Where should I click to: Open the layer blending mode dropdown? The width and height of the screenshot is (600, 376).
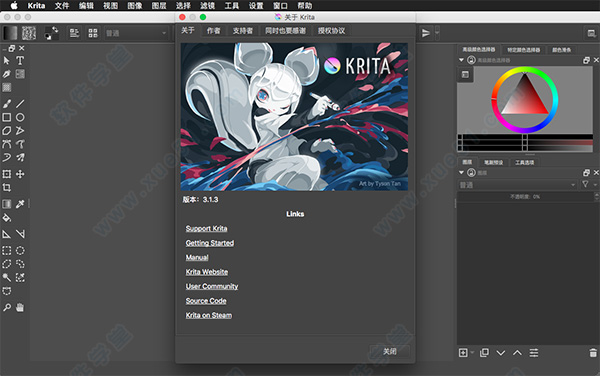click(x=517, y=185)
